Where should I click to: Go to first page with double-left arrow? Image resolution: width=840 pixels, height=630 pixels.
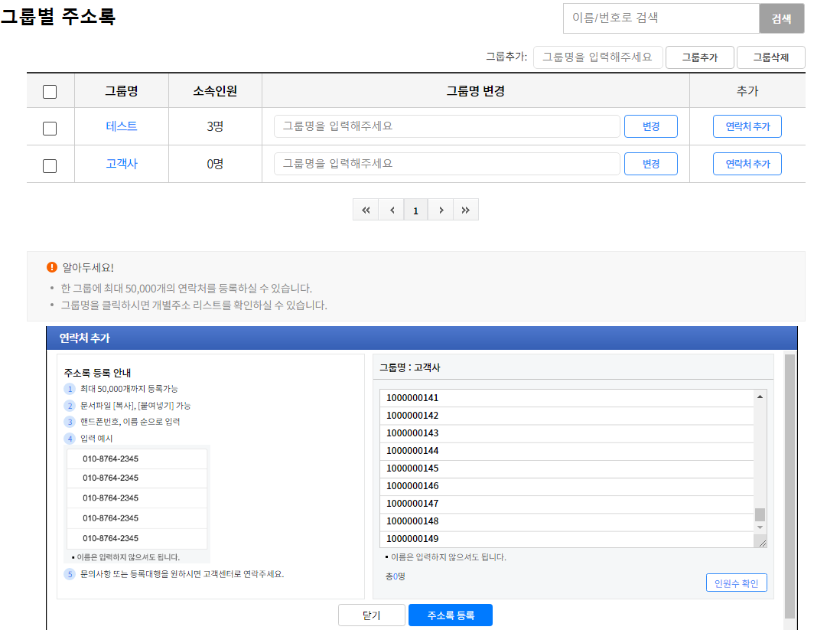coord(366,210)
